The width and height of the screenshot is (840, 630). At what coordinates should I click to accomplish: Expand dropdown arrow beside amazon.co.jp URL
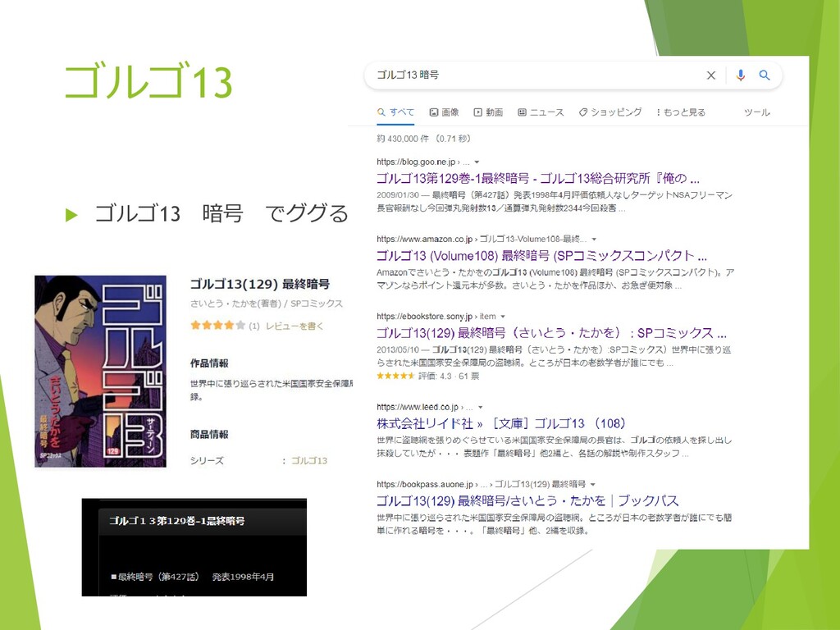[594, 239]
